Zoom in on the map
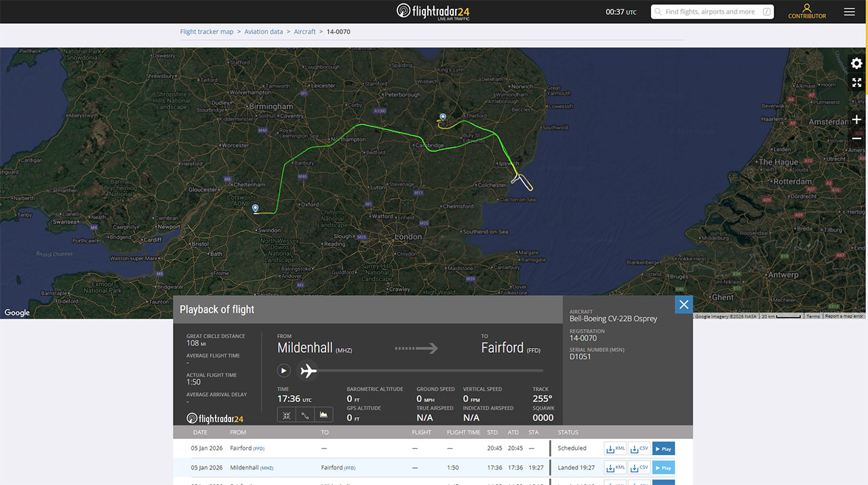The height and width of the screenshot is (485, 868). point(856,119)
